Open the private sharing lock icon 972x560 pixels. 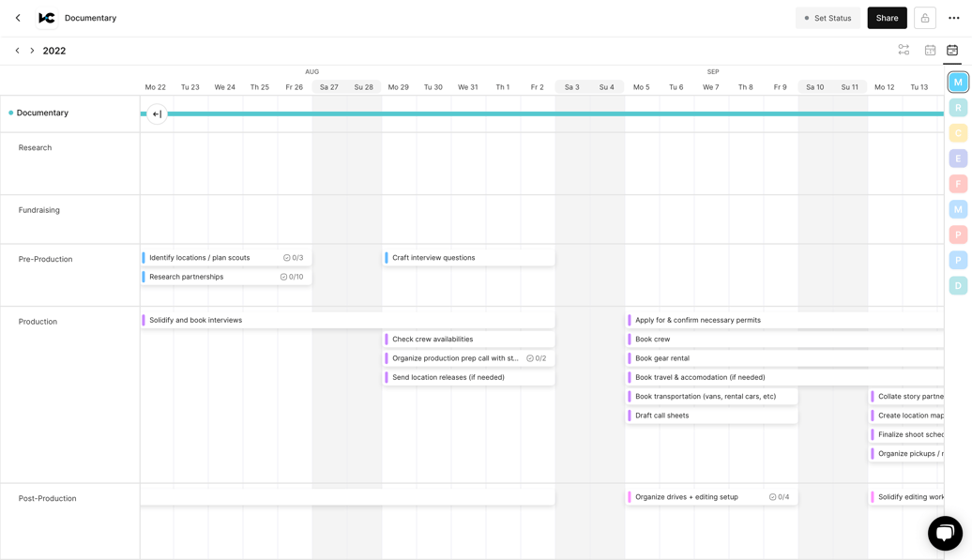(925, 17)
